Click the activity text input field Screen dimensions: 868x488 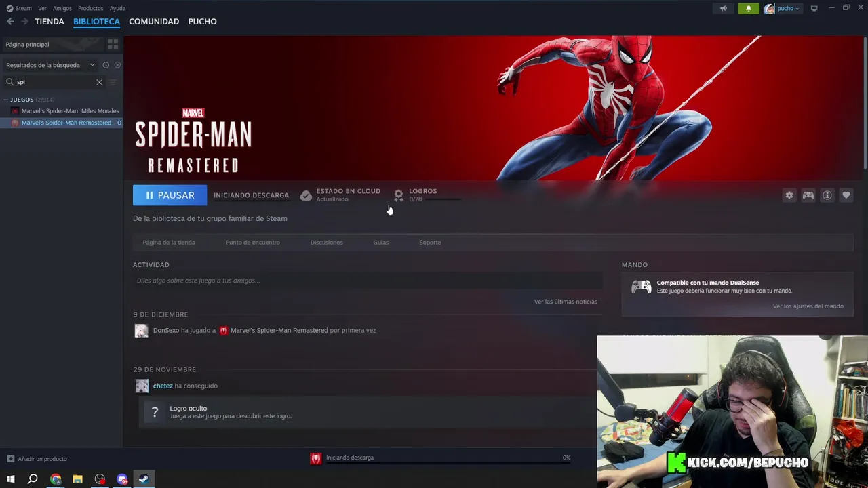click(368, 281)
